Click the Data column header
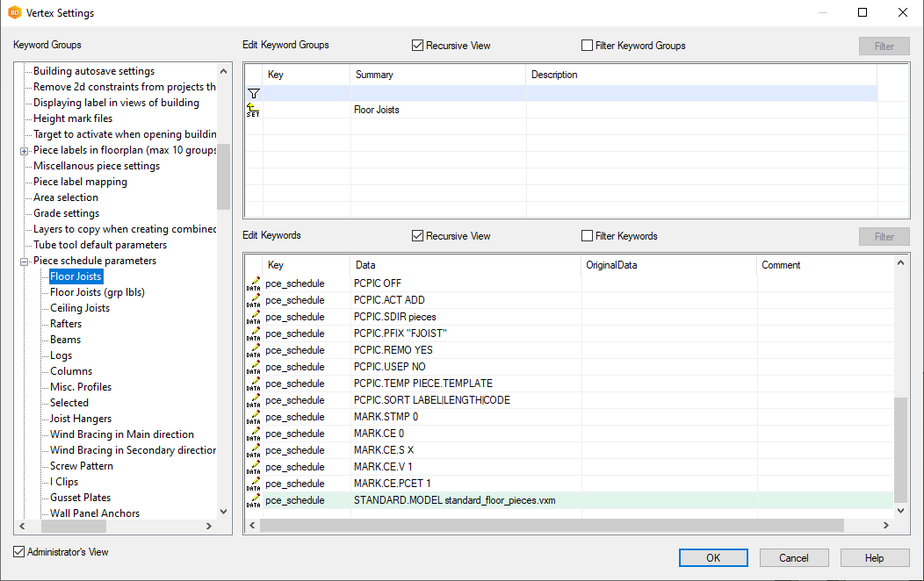Screen dimensions: 924x581 click(466, 265)
